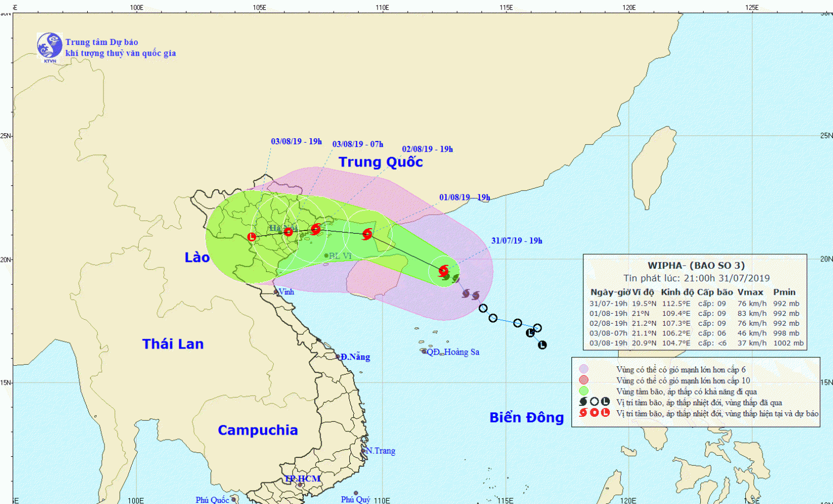The width and height of the screenshot is (833, 504).
Task: Click the 'WIPHA- (BAO SO 3)' title
Action: coord(696,265)
